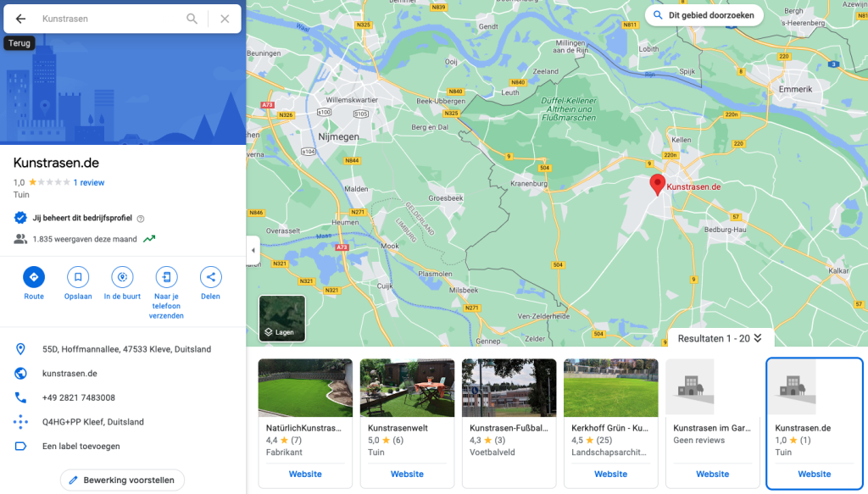868x494 pixels.
Task: Click the verified business badge icon
Action: click(x=20, y=218)
